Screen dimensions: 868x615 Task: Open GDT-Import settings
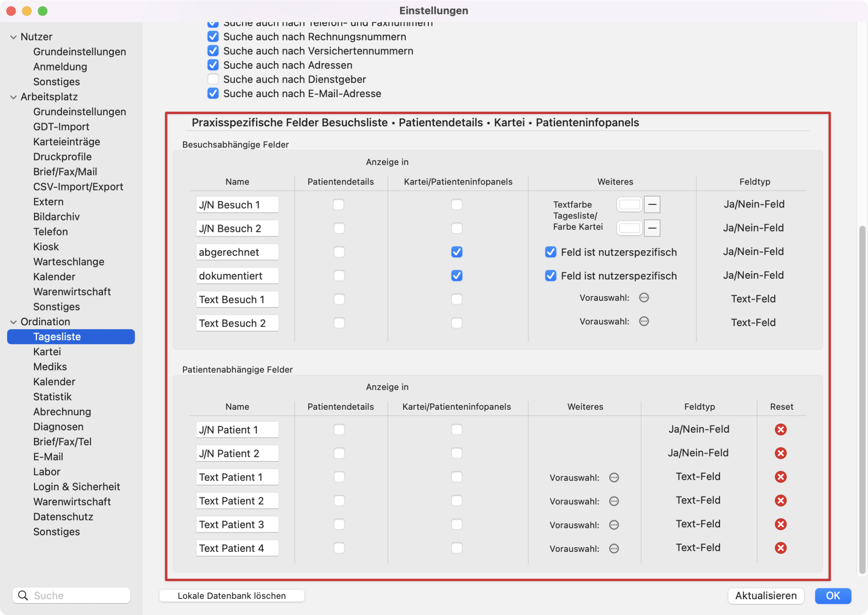click(61, 126)
